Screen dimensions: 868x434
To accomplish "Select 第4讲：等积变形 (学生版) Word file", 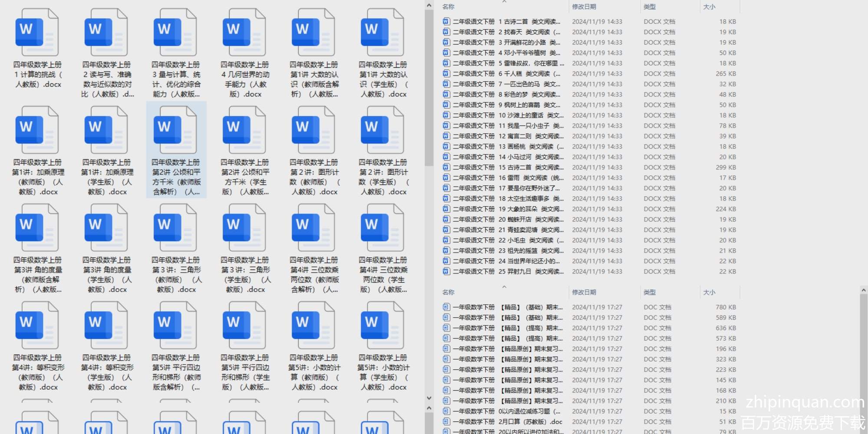I will (106, 325).
